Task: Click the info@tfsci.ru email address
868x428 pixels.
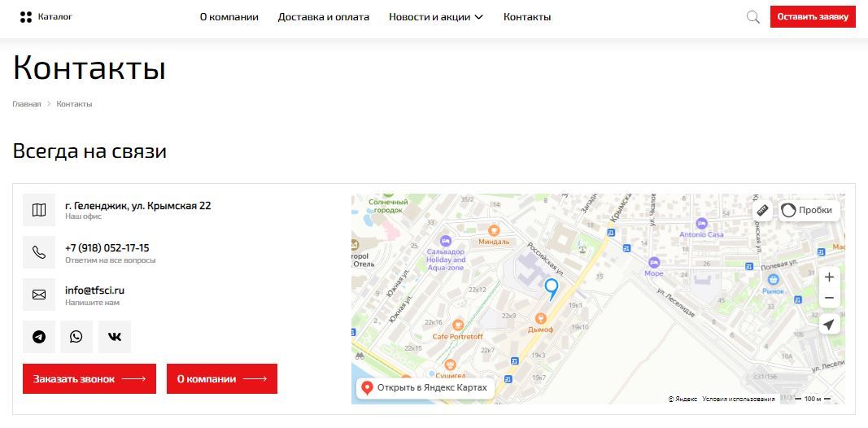Action: (x=94, y=290)
